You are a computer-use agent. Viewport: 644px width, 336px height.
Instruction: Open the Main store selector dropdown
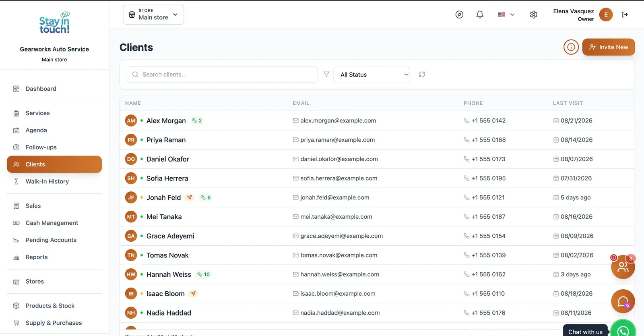point(153,15)
